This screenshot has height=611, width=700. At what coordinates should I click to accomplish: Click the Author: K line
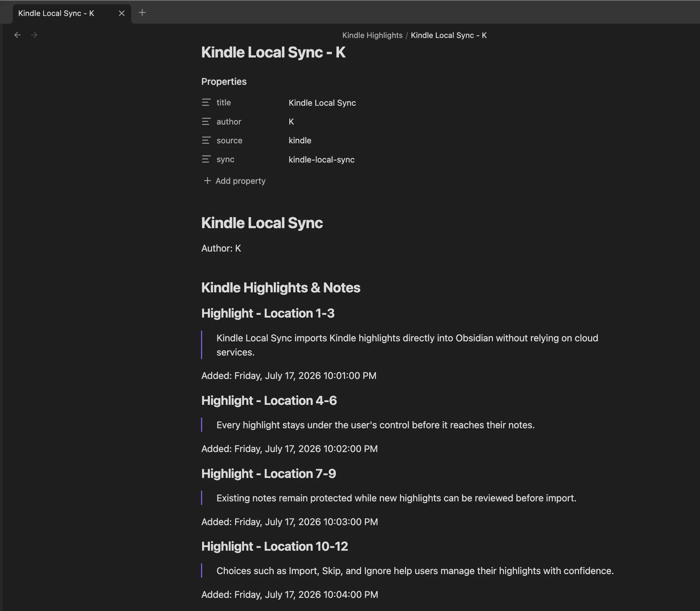(221, 248)
